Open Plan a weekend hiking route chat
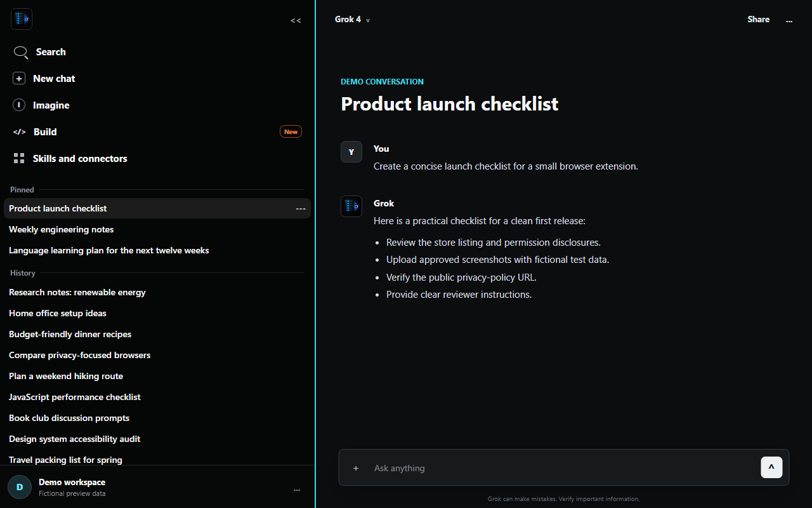Image resolution: width=812 pixels, height=508 pixels. coord(157,376)
